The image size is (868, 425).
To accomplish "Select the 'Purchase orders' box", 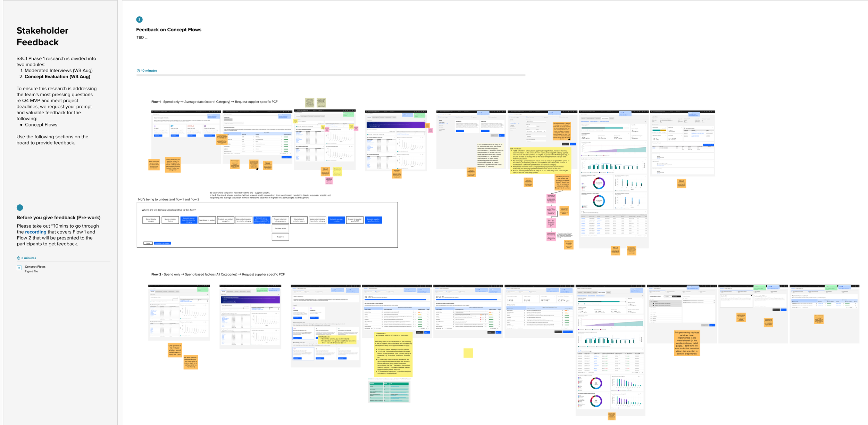I will [280, 228].
